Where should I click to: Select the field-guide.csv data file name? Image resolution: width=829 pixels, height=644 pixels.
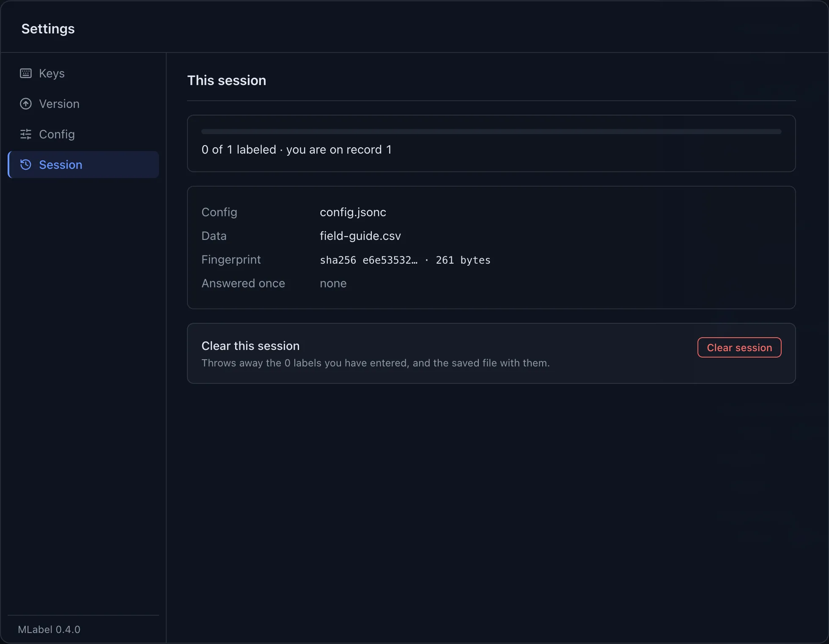tap(360, 236)
